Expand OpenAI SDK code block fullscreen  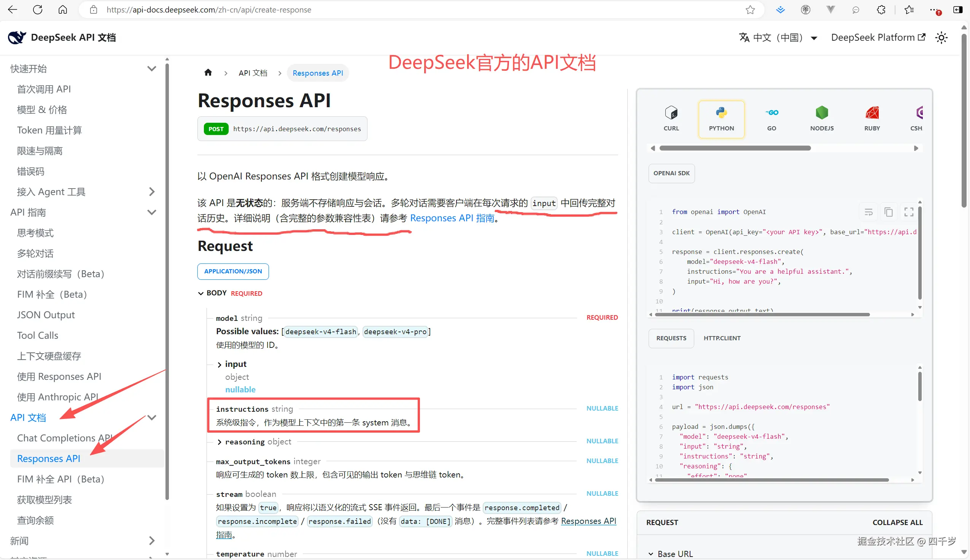tap(909, 212)
